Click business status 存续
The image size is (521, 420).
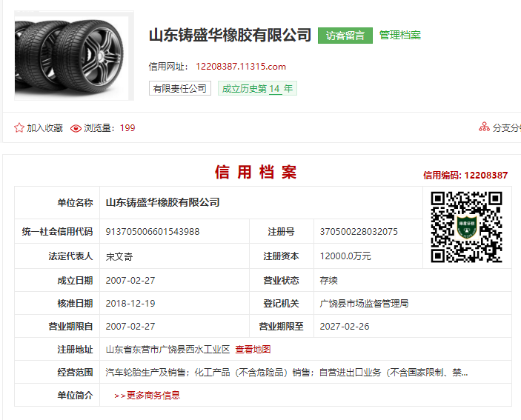pyautogui.click(x=328, y=281)
